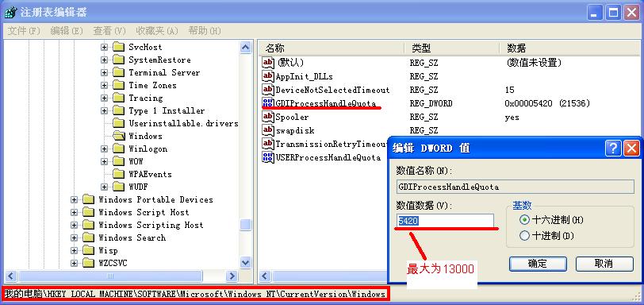Sort values by the 类型 column header

point(452,48)
